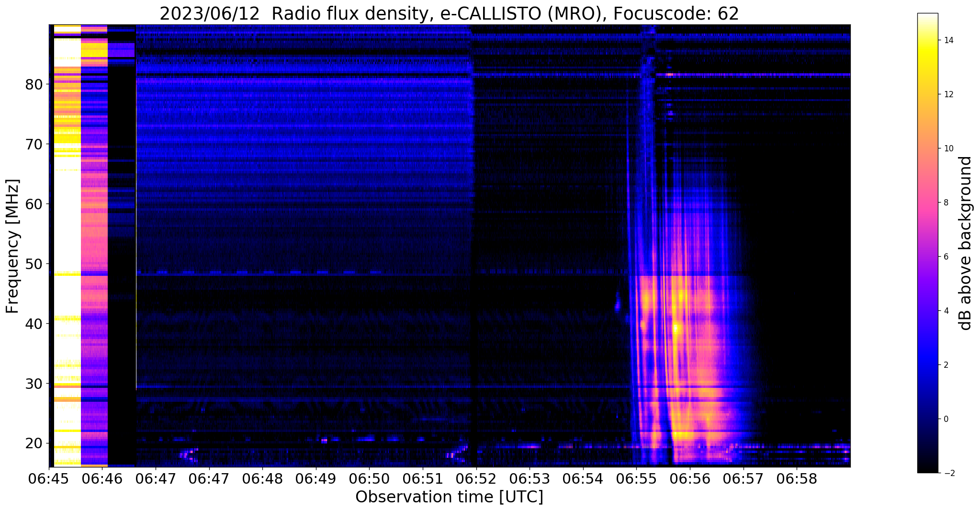Screen dimensions: 980x511
Task: Click the 0 dB colorbar tick label
Action: pos(945,419)
